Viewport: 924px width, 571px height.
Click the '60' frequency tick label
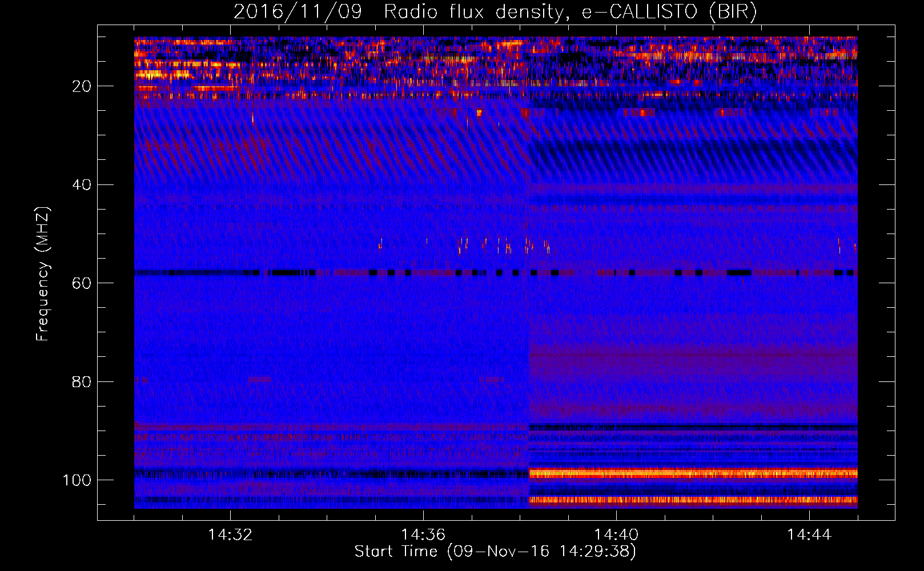point(82,283)
